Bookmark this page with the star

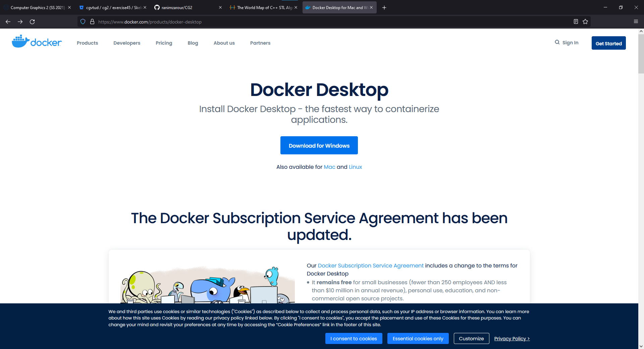(586, 21)
